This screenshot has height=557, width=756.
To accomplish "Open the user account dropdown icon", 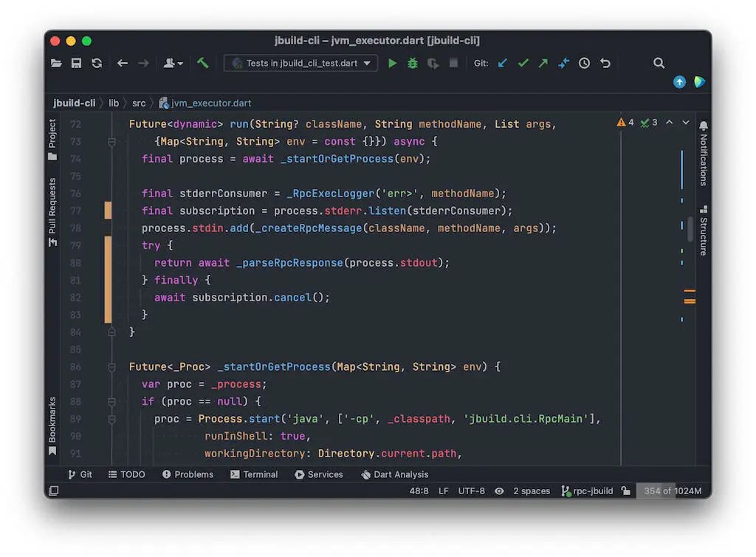I will pyautogui.click(x=173, y=64).
